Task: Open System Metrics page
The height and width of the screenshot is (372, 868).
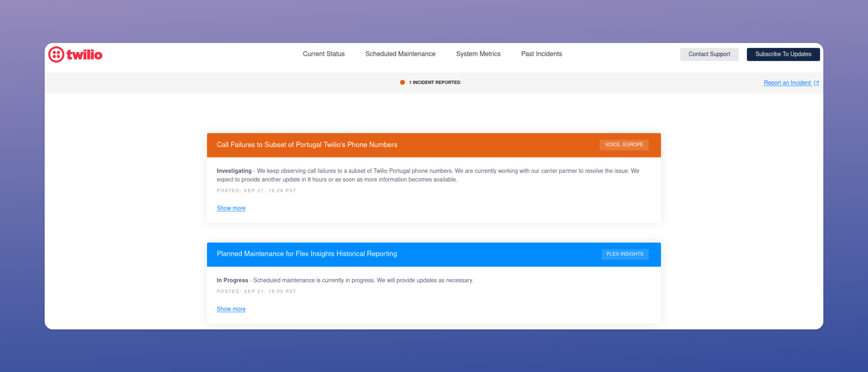Action: tap(478, 54)
